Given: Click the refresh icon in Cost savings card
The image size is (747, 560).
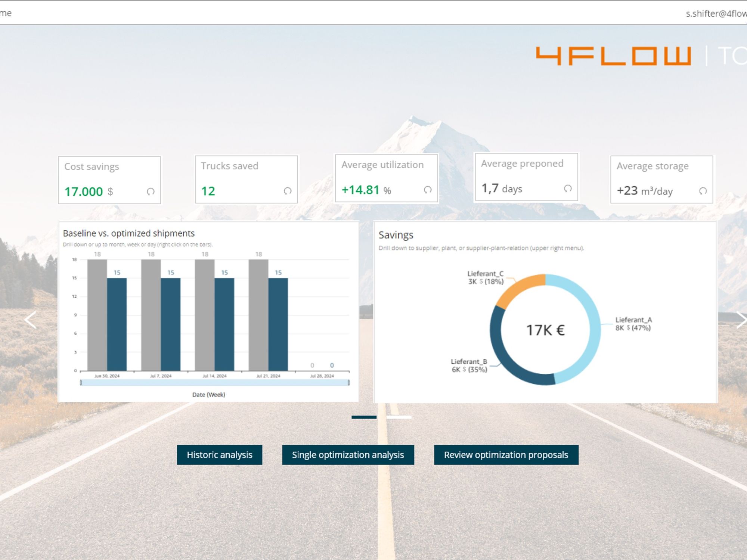Looking at the screenshot, I should pyautogui.click(x=151, y=192).
